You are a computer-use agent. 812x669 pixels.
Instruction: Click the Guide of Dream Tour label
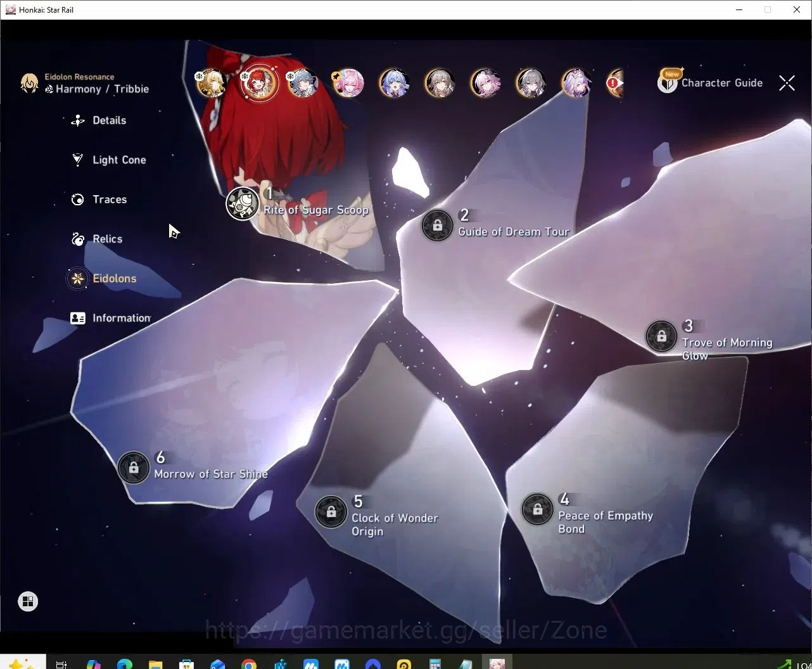tap(514, 232)
